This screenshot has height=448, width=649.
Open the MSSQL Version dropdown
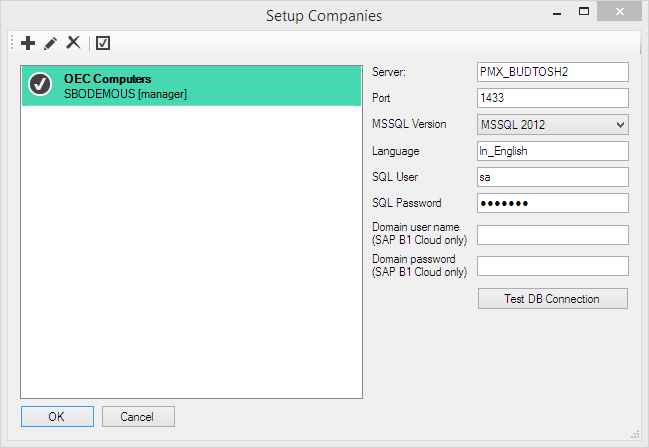pos(552,124)
